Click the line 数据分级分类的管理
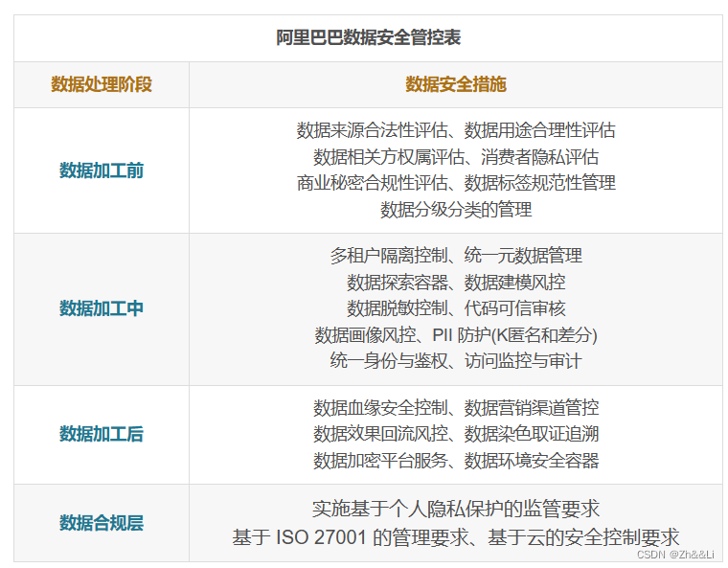This screenshot has height=568, width=728. point(456,210)
